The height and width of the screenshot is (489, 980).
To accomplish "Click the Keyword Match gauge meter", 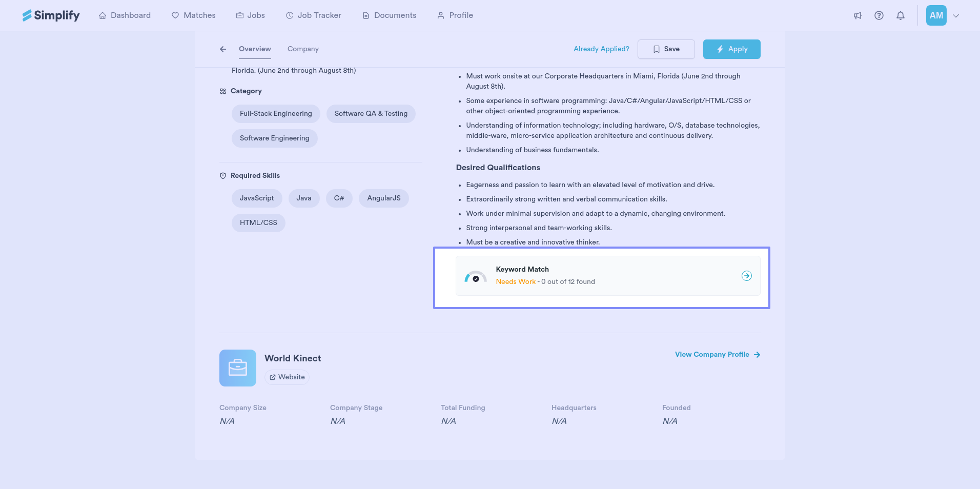I will [476, 277].
